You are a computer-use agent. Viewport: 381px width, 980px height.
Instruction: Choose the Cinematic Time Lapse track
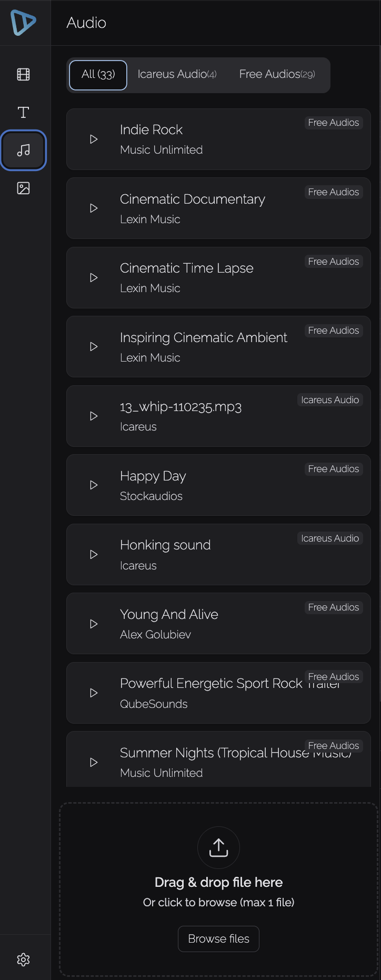point(218,277)
